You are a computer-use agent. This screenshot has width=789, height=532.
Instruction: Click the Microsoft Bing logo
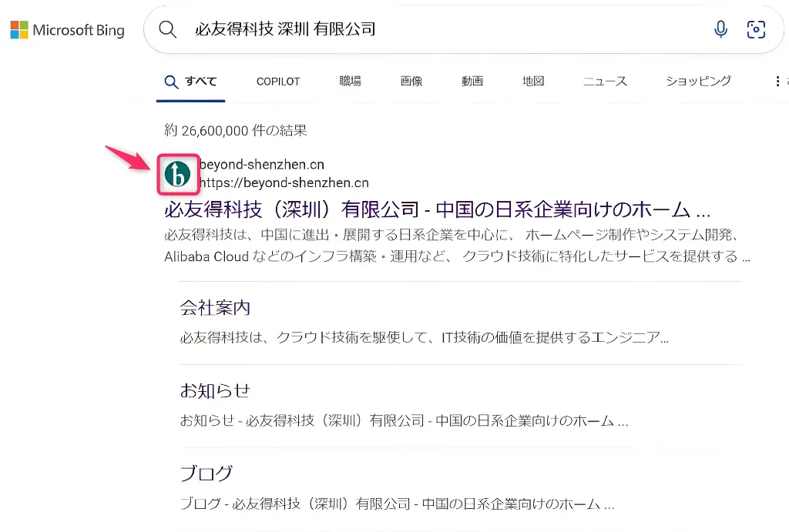pyautogui.click(x=67, y=30)
